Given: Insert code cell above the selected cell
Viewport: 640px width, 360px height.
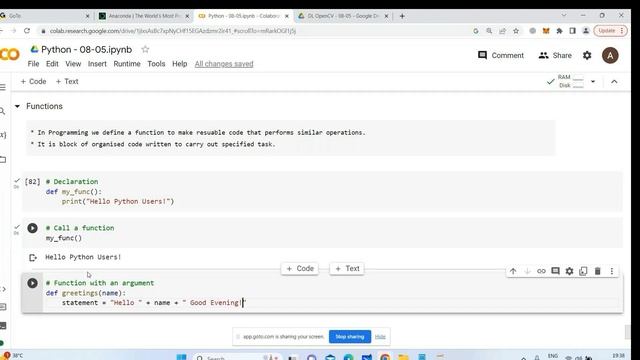Looking at the screenshot, I should coord(300,269).
